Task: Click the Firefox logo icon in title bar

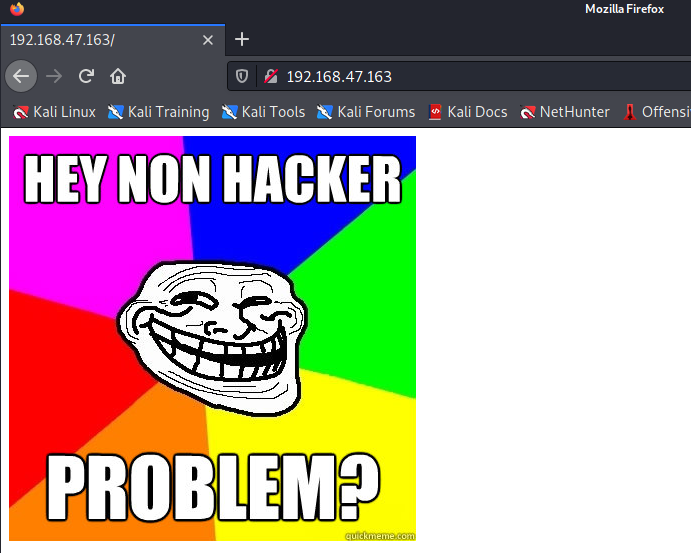Action: pos(17,9)
